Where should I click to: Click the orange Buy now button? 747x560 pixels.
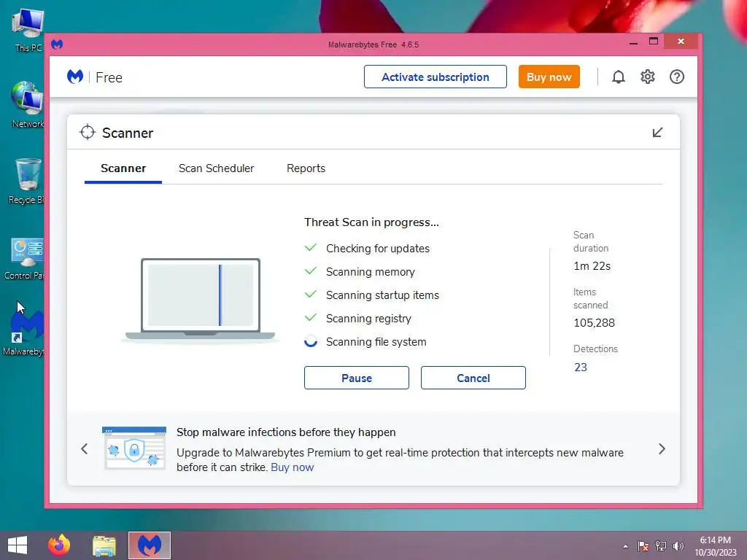549,77
